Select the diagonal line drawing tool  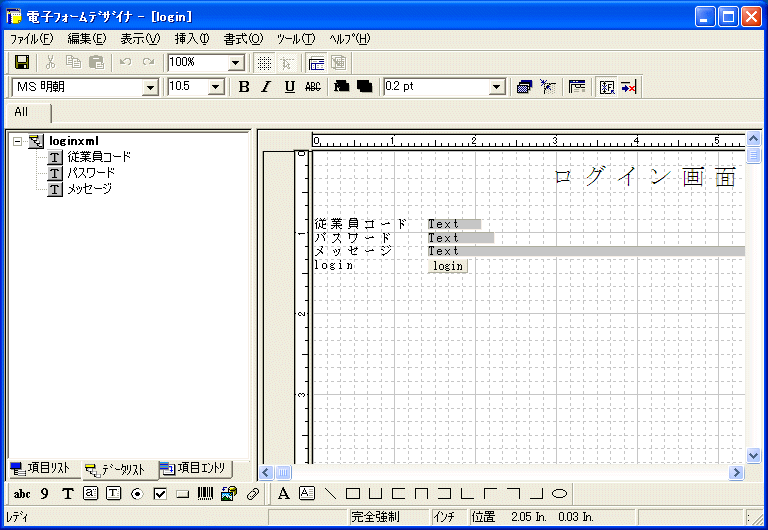tap(331, 493)
